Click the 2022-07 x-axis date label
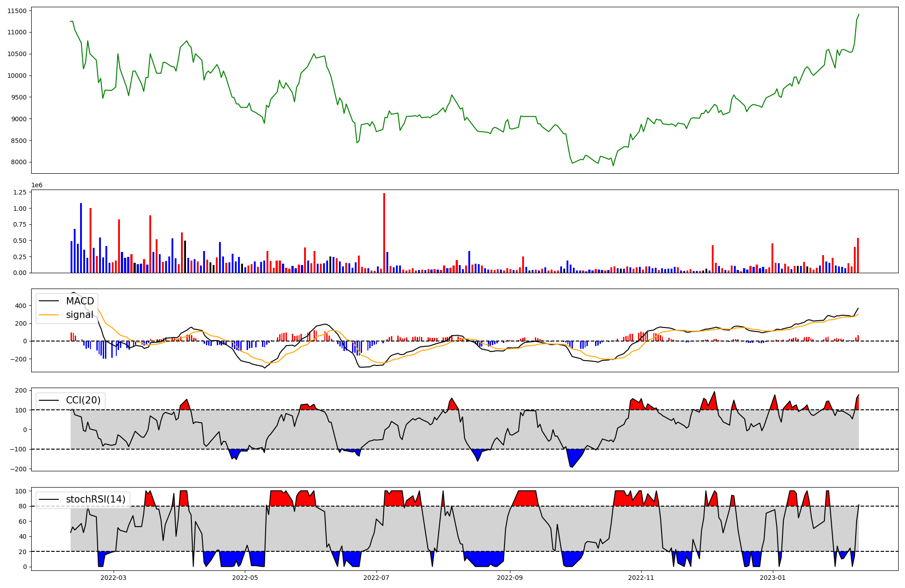The width and height of the screenshot is (905, 588). pos(376,578)
